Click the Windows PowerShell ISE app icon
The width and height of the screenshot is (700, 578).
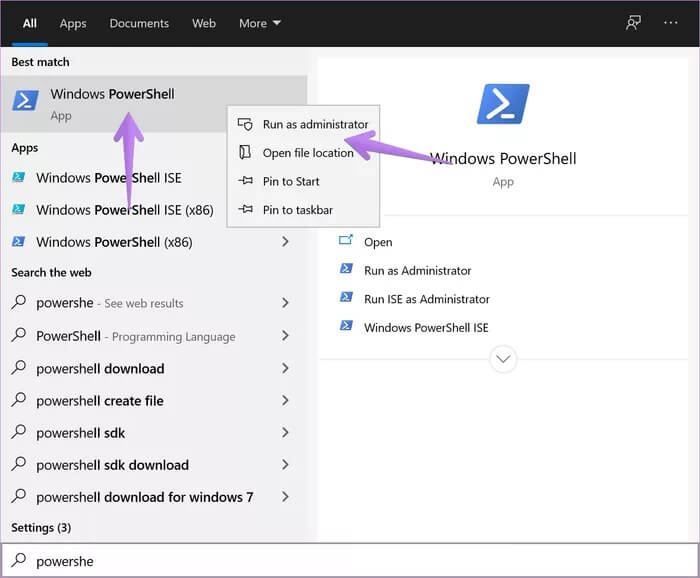pyautogui.click(x=18, y=177)
